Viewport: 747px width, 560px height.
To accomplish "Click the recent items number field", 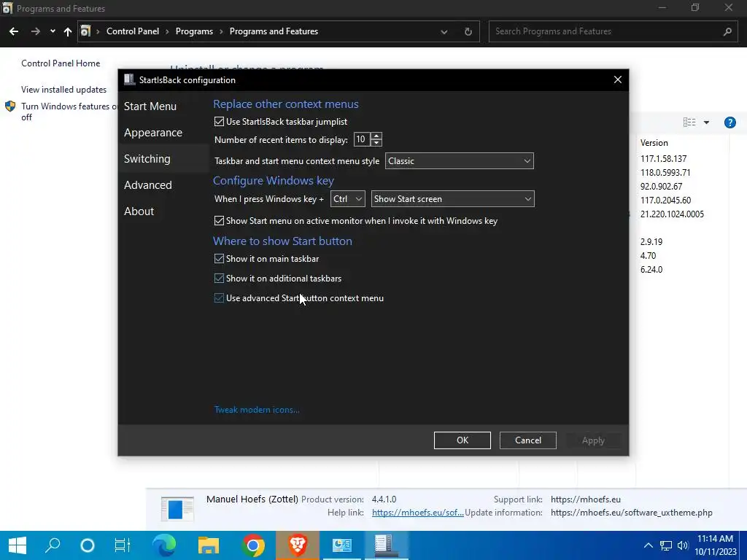I will (362, 139).
